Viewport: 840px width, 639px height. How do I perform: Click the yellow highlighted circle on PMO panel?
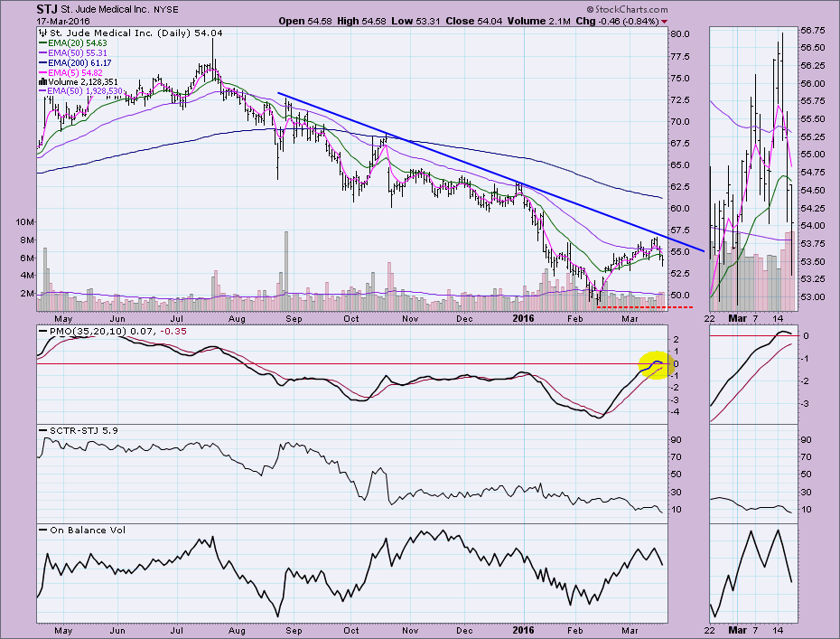point(655,364)
